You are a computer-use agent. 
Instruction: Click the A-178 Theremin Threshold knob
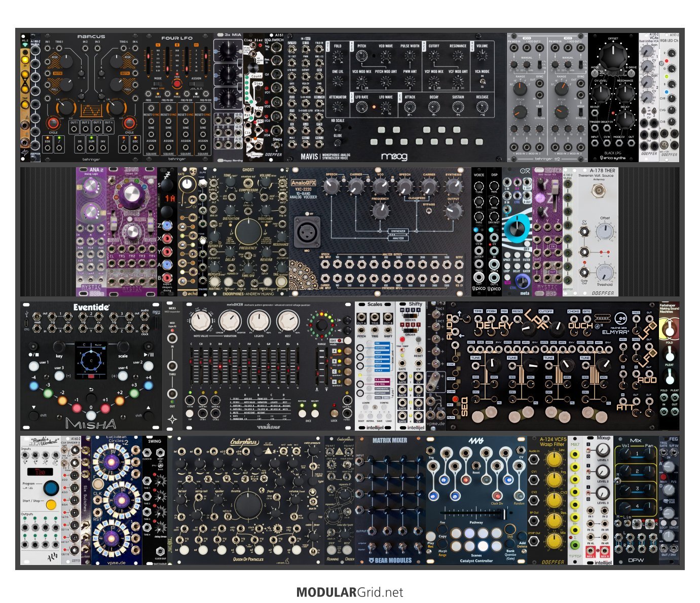pyautogui.click(x=605, y=272)
